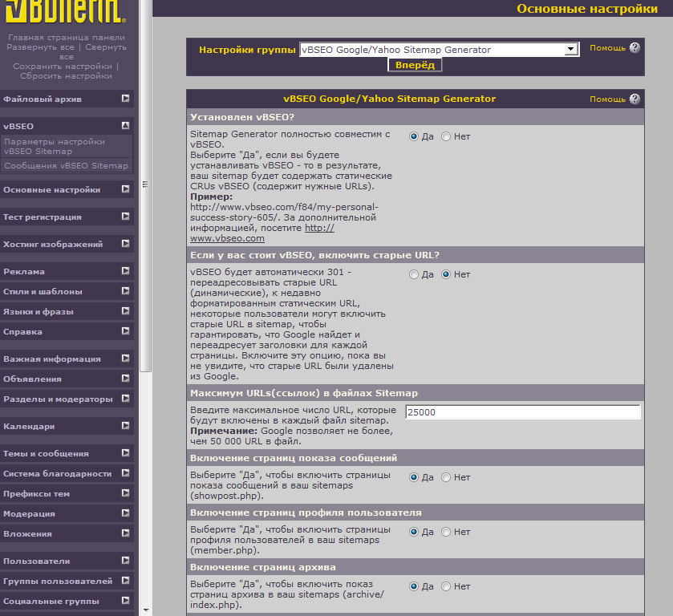Open Реклама menu label
The width and height of the screenshot is (673, 616).
[24, 271]
